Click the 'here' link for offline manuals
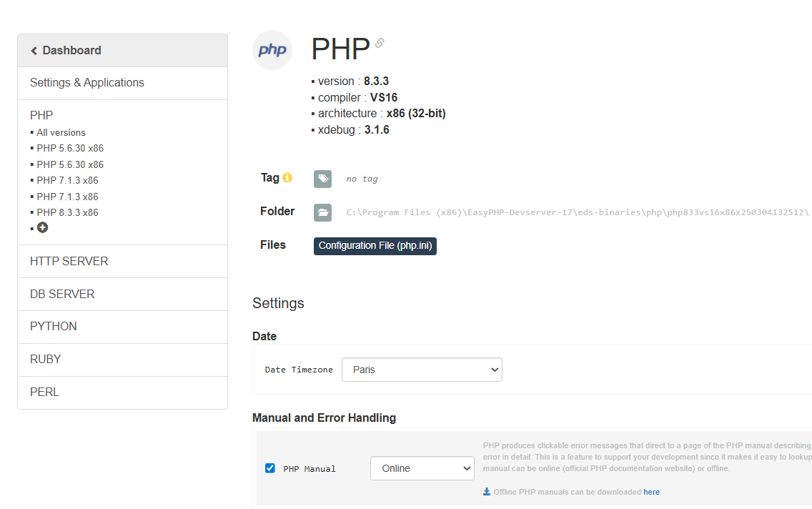Screen dimensions: 812x509 pos(651,492)
